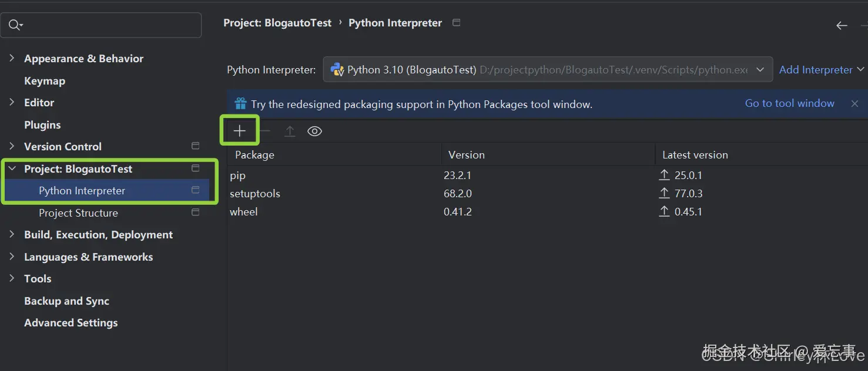Click the upgrade arrow next to pip 25.0.1
The height and width of the screenshot is (371, 868).
point(665,175)
